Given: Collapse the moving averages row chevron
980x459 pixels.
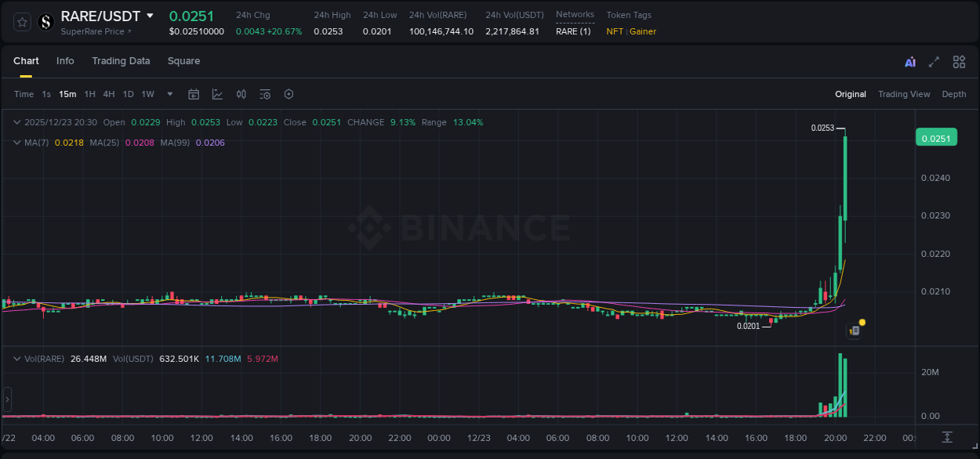Looking at the screenshot, I should 16,143.
